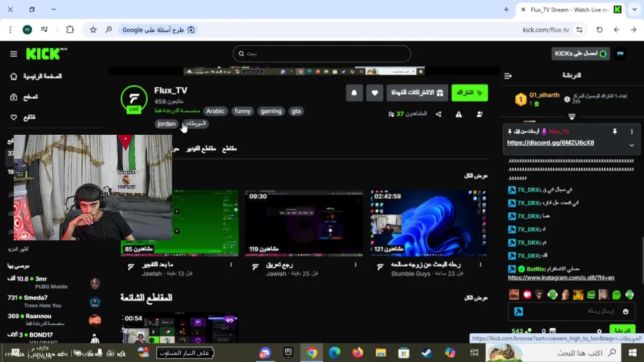Open Jawlah category under رجح تحريق
644x362 pixels.
[x=277, y=274]
